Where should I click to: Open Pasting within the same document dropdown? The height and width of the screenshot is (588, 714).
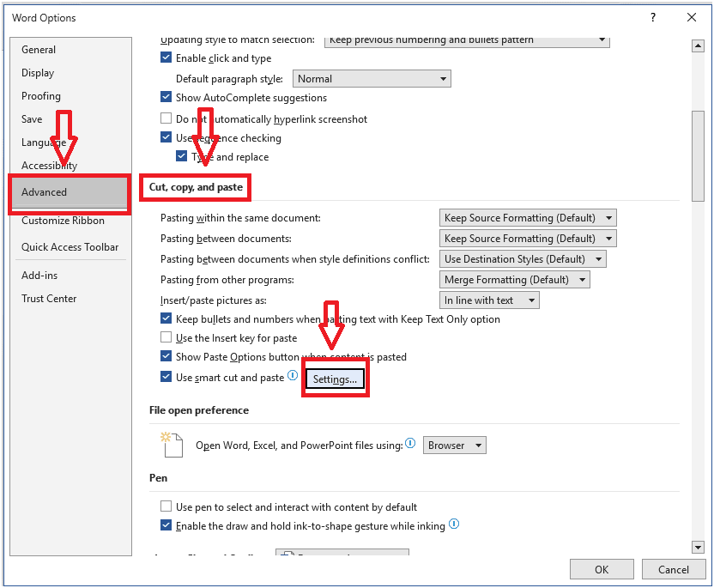528,218
